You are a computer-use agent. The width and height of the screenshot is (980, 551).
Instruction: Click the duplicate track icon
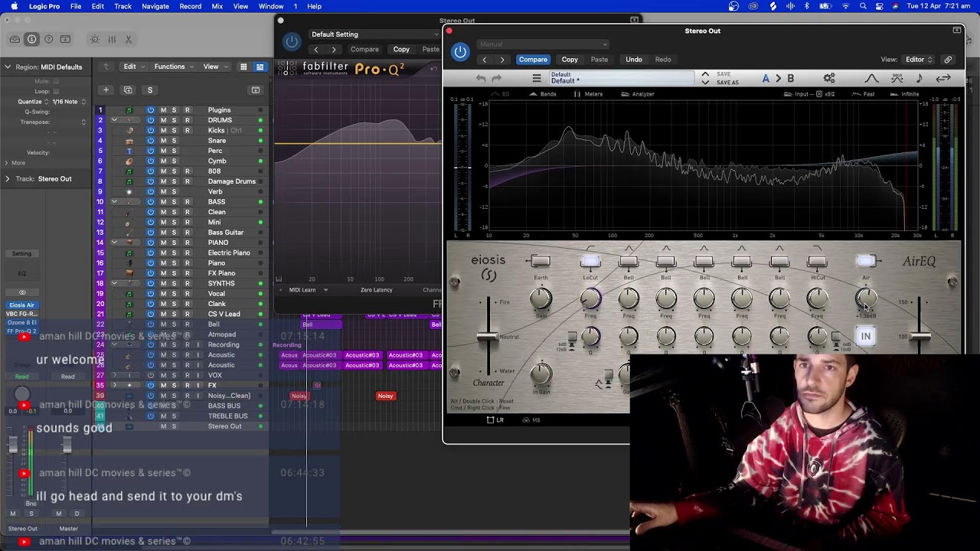pyautogui.click(x=128, y=90)
